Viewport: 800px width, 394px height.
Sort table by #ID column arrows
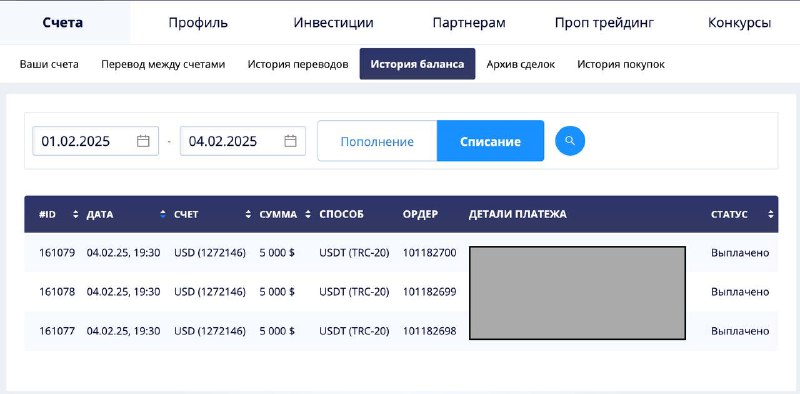[76, 214]
